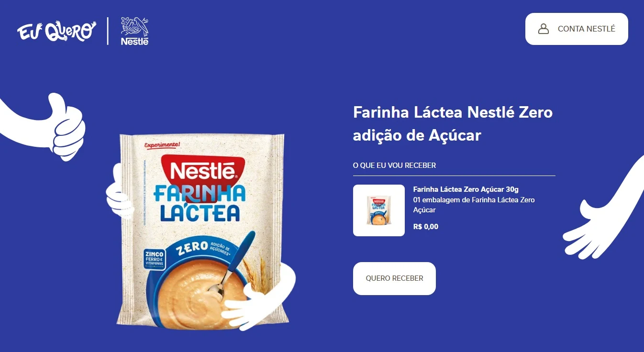
Task: Click the Nestlé bird nest logo
Action: (134, 31)
